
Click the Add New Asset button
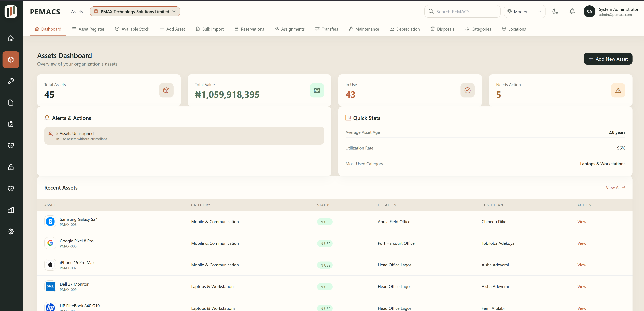pyautogui.click(x=608, y=59)
